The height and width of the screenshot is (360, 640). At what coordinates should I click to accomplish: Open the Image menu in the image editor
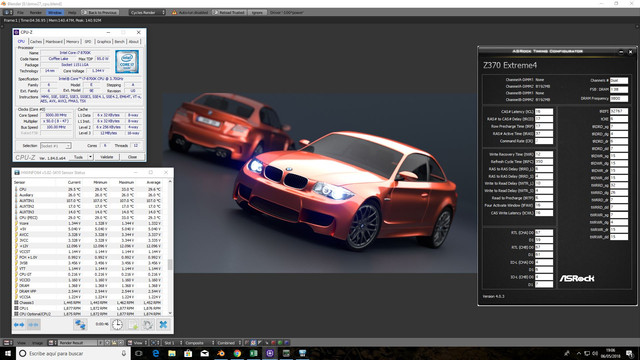tap(37, 343)
